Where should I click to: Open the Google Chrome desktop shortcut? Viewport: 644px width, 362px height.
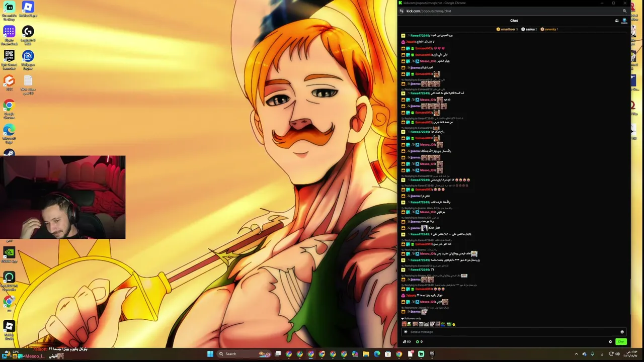click(9, 109)
